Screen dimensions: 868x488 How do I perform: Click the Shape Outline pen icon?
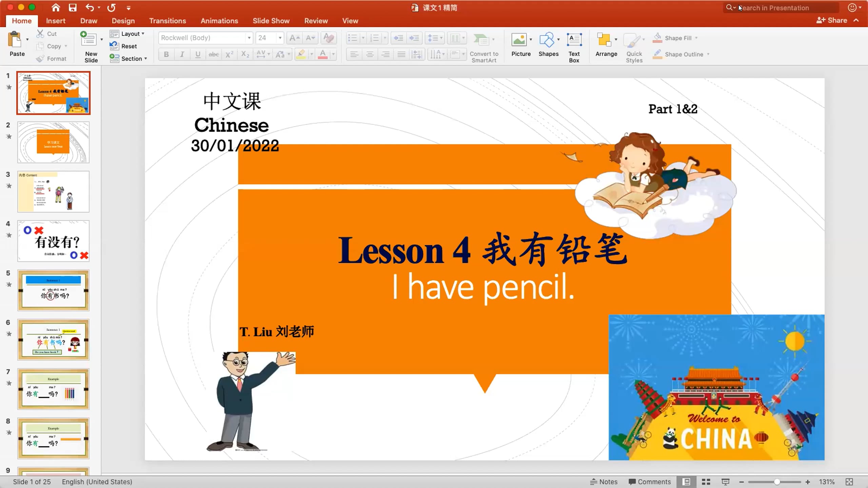(657, 54)
